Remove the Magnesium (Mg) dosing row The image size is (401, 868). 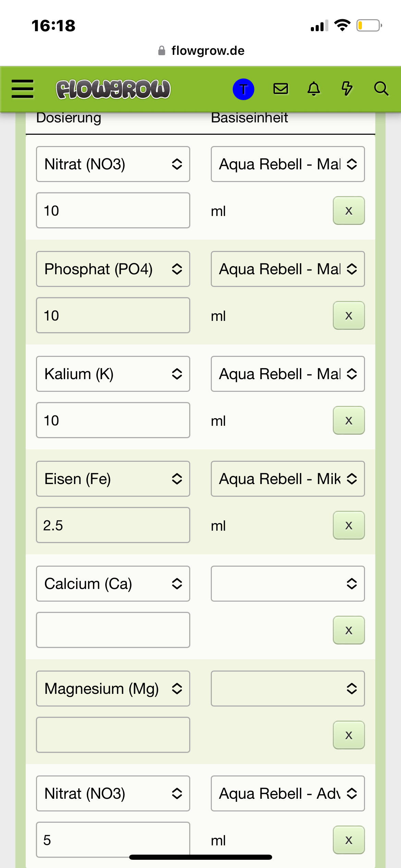pyautogui.click(x=349, y=735)
